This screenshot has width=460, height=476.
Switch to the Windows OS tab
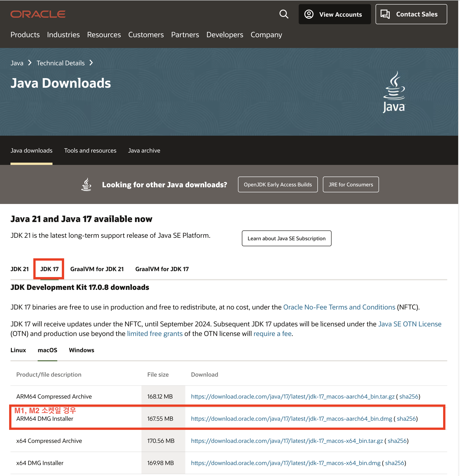pos(81,350)
